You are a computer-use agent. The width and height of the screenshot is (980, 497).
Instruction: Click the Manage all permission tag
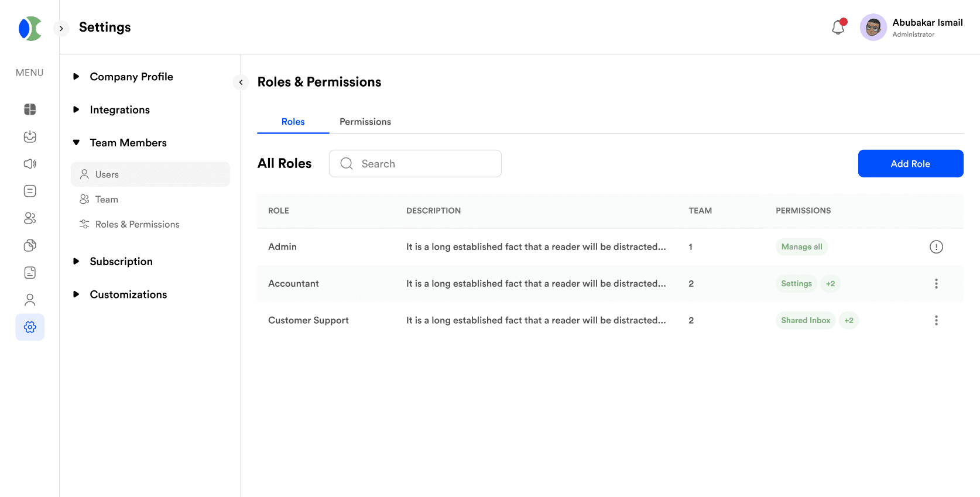click(x=801, y=247)
